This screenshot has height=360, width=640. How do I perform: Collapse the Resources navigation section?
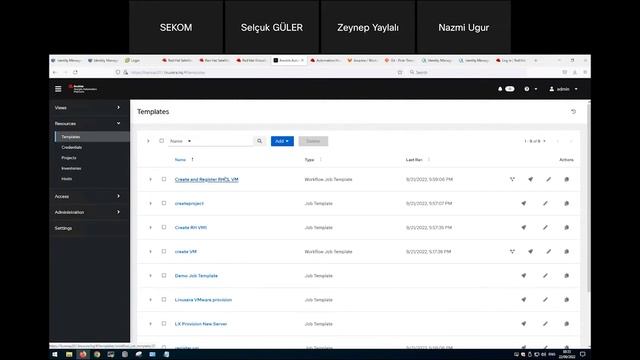(89, 123)
